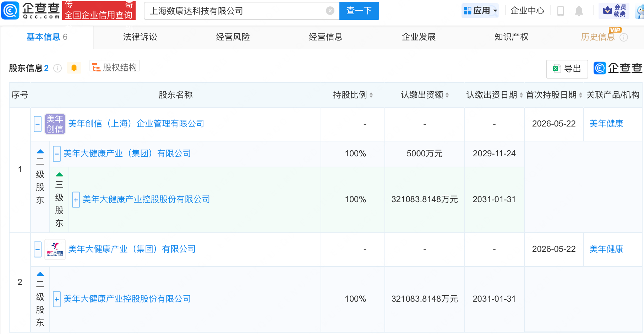Open row 2 美年大健康产业（集团）有限公司 link

pos(132,249)
